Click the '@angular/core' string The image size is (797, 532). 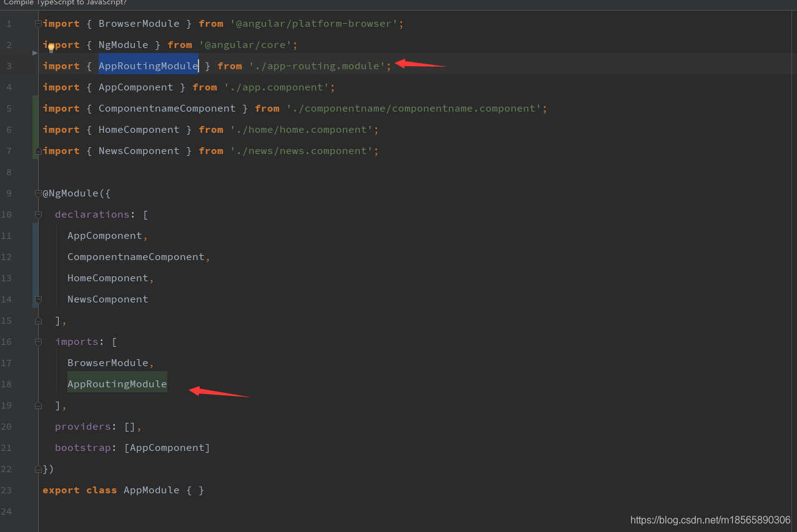coord(245,45)
